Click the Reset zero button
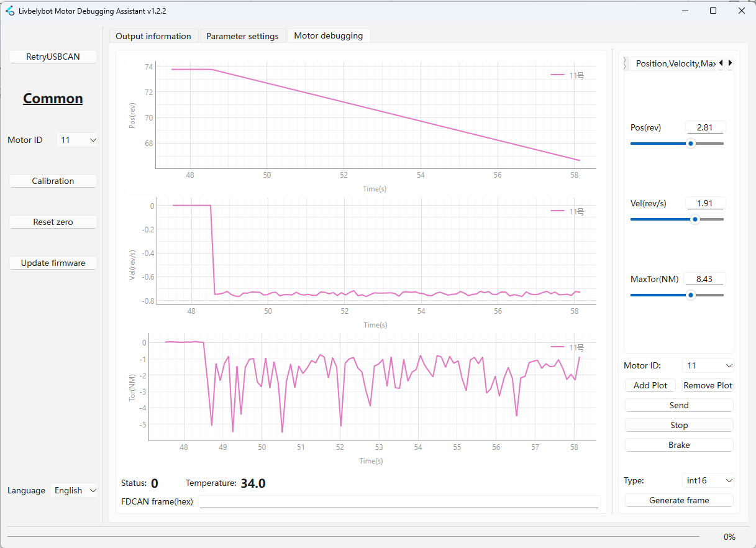 53,222
